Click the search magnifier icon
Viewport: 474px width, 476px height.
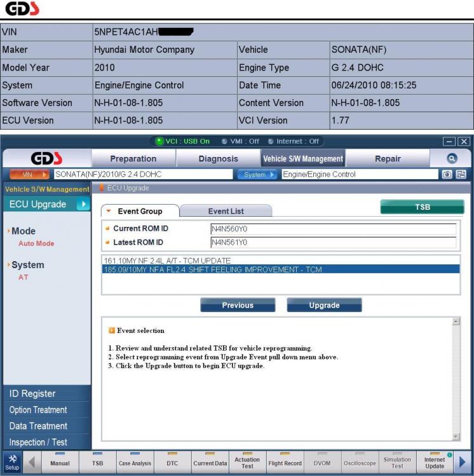452,159
